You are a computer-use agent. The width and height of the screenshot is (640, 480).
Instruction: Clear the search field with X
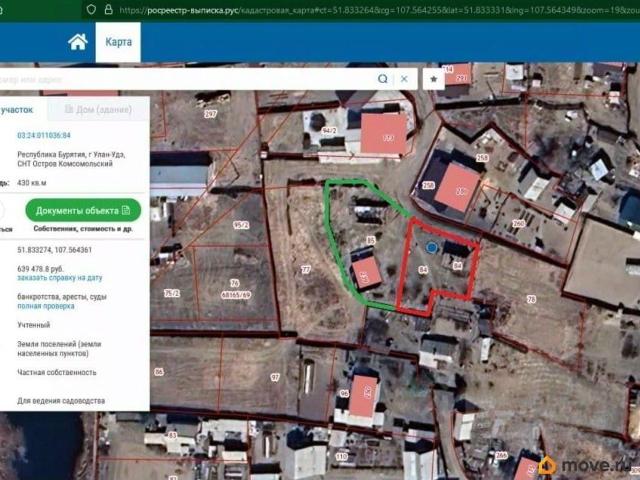[x=404, y=79]
